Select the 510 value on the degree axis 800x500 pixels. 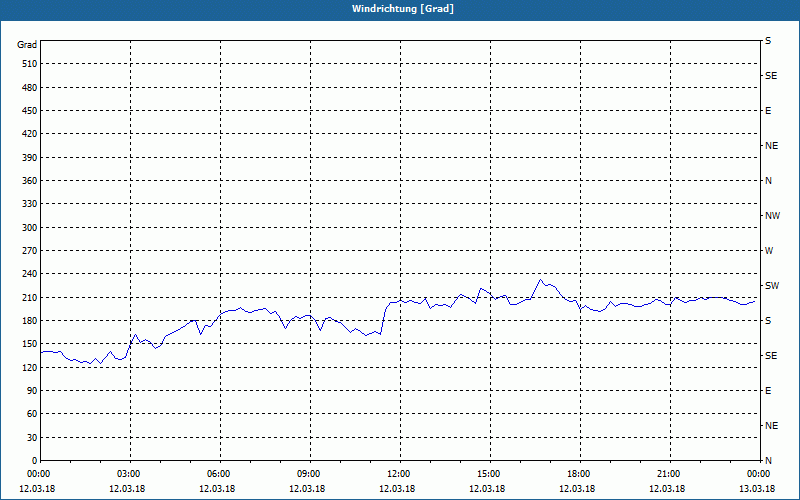29,64
